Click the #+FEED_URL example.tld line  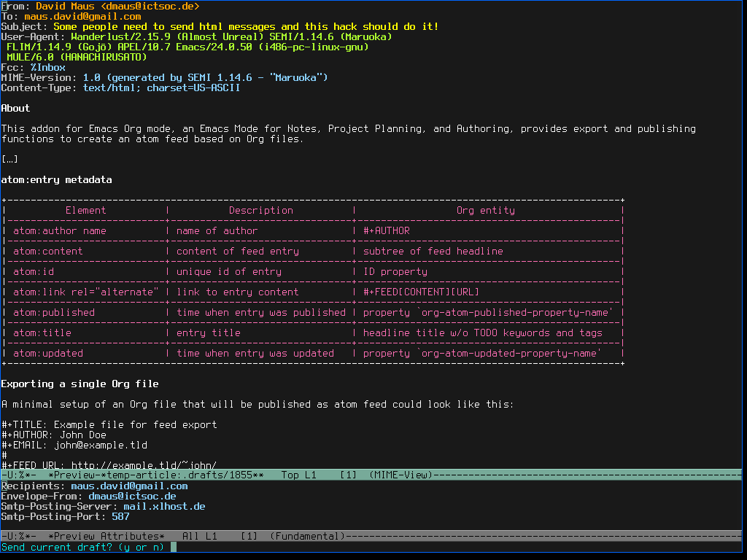point(109,464)
